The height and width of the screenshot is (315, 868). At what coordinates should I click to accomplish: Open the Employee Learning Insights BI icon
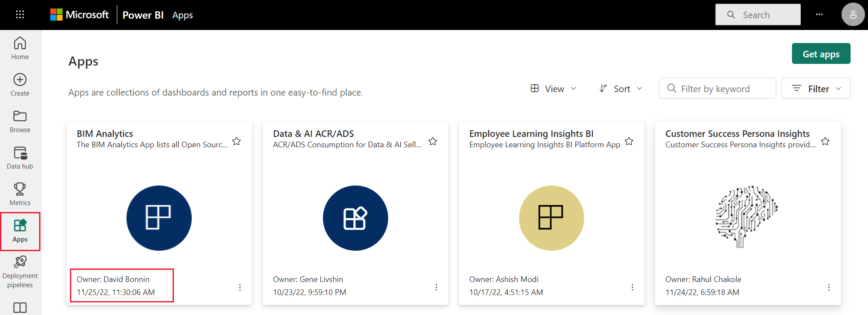click(552, 218)
